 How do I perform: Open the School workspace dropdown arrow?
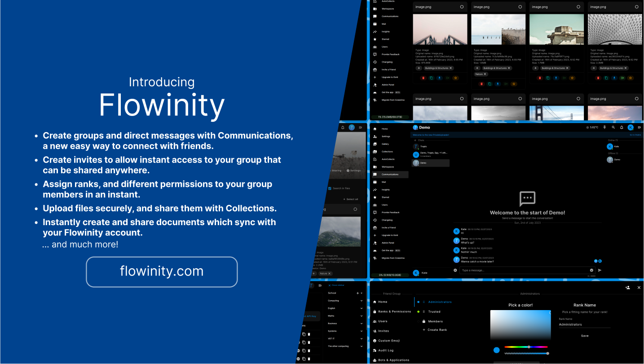(x=362, y=293)
